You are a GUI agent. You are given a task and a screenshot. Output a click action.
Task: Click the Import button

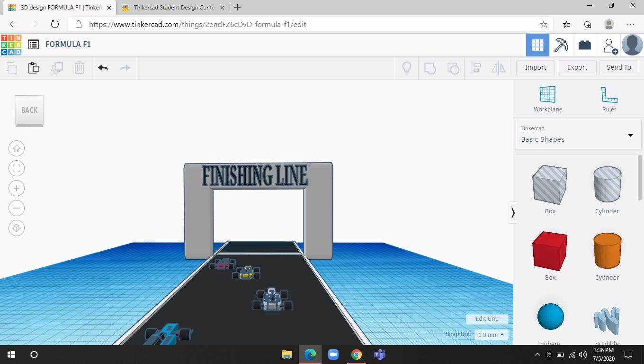(x=536, y=67)
